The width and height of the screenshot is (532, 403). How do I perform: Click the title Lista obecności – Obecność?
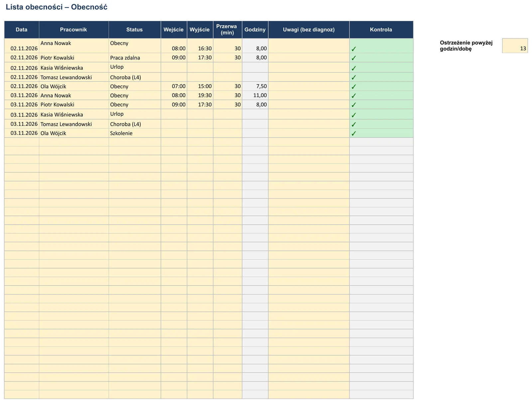57,7
